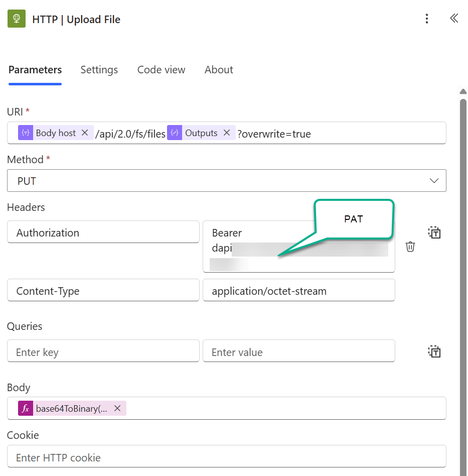Click the Enter HTTP cookie field
This screenshot has height=476, width=468.
pyautogui.click(x=227, y=456)
